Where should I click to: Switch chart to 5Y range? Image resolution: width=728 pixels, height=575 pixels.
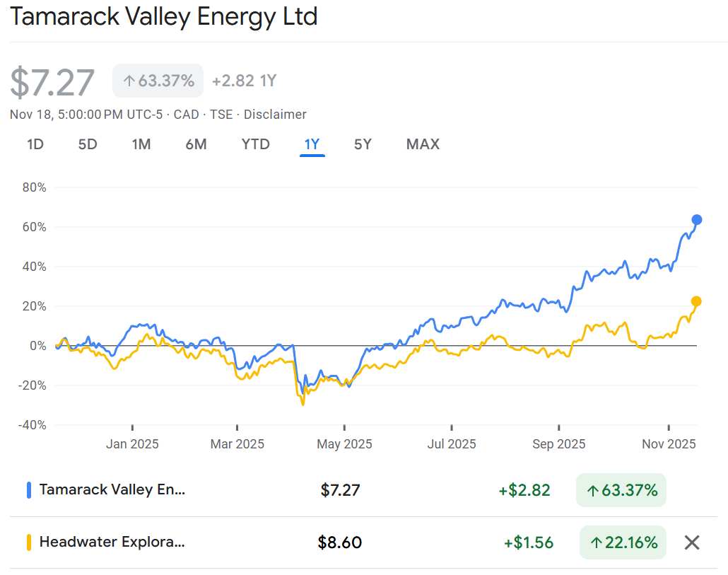[x=363, y=144]
